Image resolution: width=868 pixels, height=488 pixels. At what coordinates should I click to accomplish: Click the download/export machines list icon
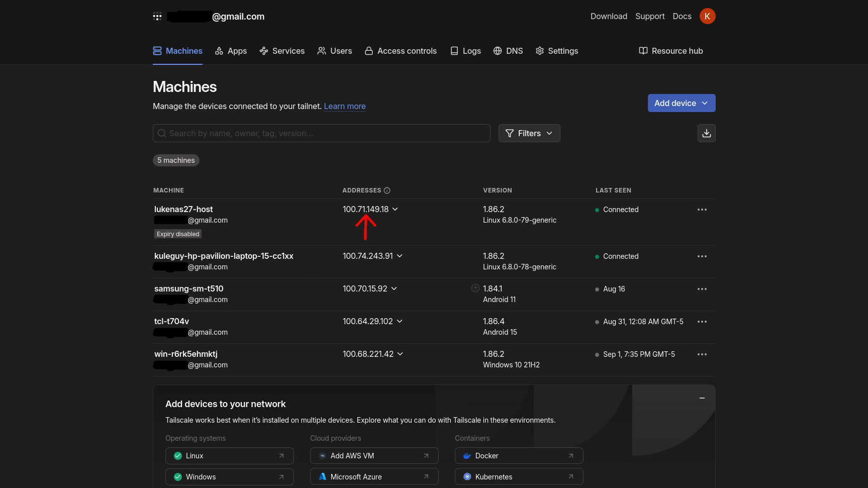click(x=706, y=133)
